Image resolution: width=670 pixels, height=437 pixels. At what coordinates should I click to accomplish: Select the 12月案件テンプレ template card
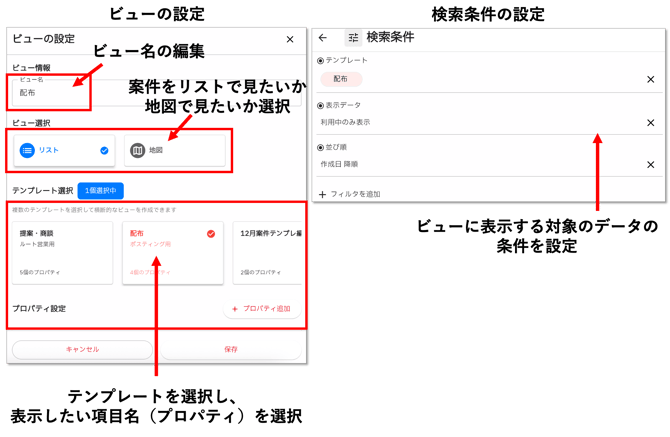coord(268,252)
